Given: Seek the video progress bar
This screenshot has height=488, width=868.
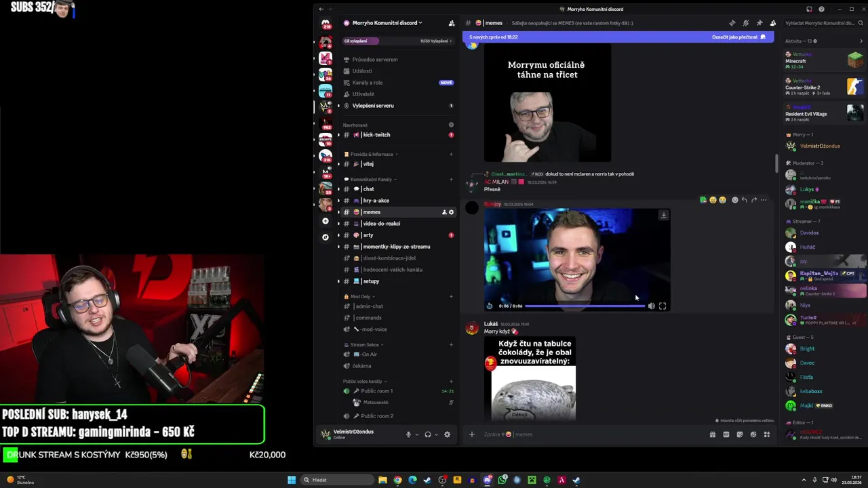Looking at the screenshot, I should 585,306.
